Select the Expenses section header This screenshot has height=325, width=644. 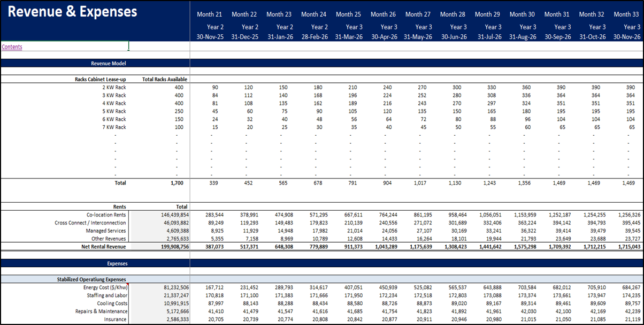(x=117, y=264)
